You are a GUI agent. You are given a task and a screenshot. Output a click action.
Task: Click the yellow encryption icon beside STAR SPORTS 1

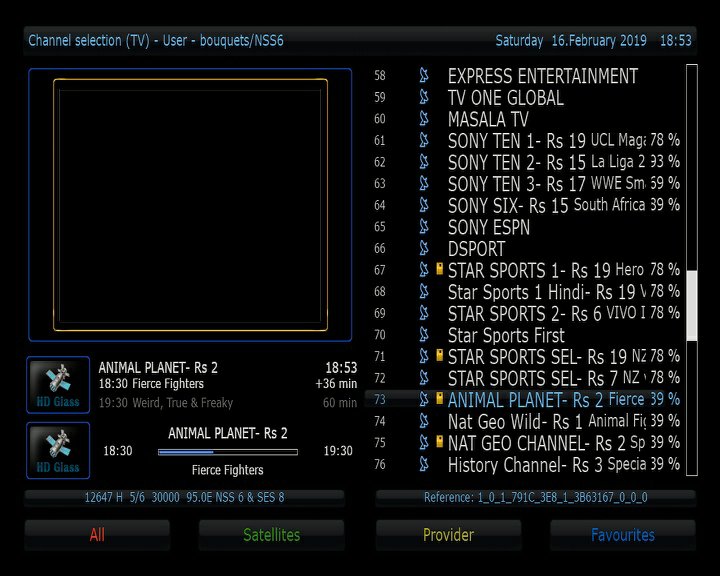pyautogui.click(x=439, y=270)
